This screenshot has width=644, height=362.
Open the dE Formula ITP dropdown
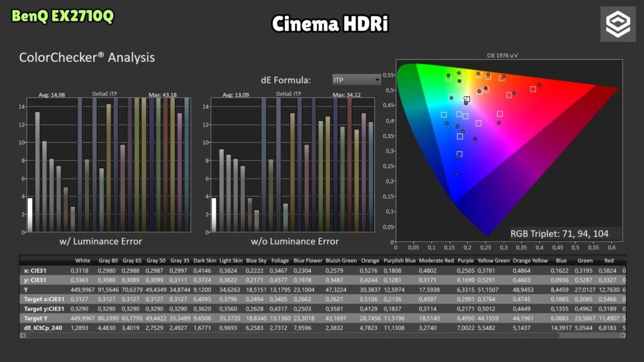356,80
